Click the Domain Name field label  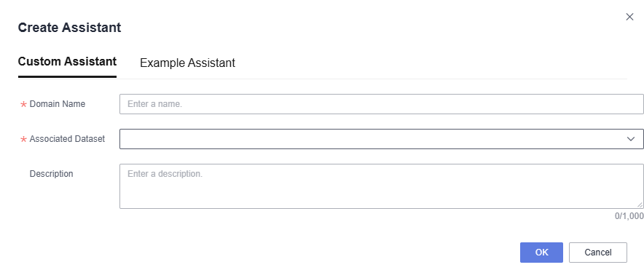(x=58, y=104)
